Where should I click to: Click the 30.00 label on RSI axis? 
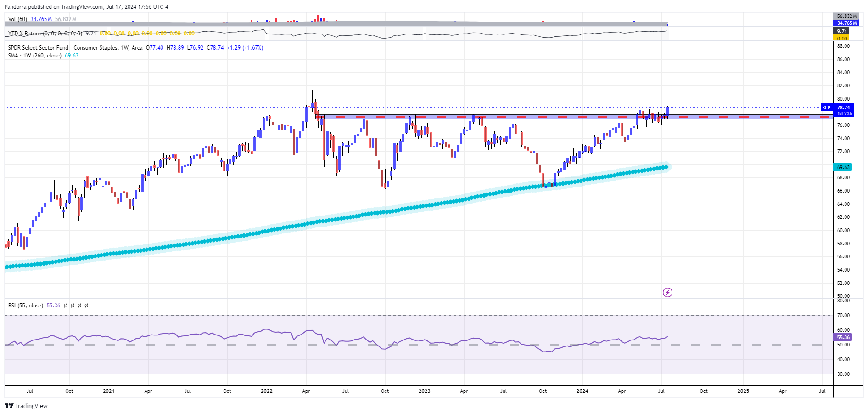(843, 374)
